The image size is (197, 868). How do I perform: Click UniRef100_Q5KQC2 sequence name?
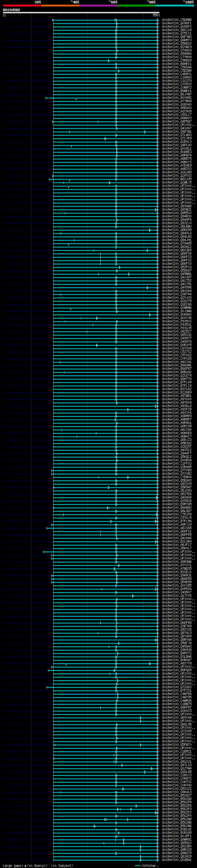click(x=177, y=457)
